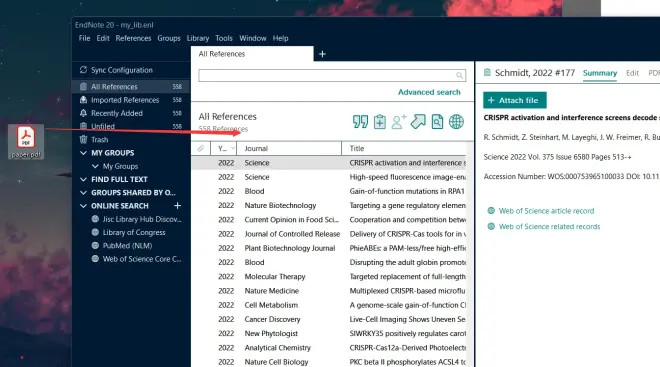Viewport: 660px width, 367px height.
Task: Select Library of Congress online search
Action: (134, 232)
